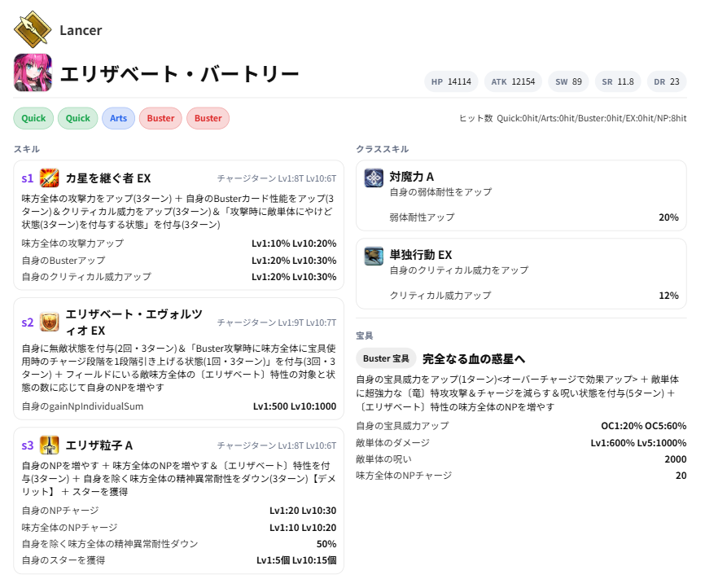Image resolution: width=705 pixels, height=588 pixels.
Task: Open the Elisabeth Bathory portrait thumbnail
Action: 33,72
